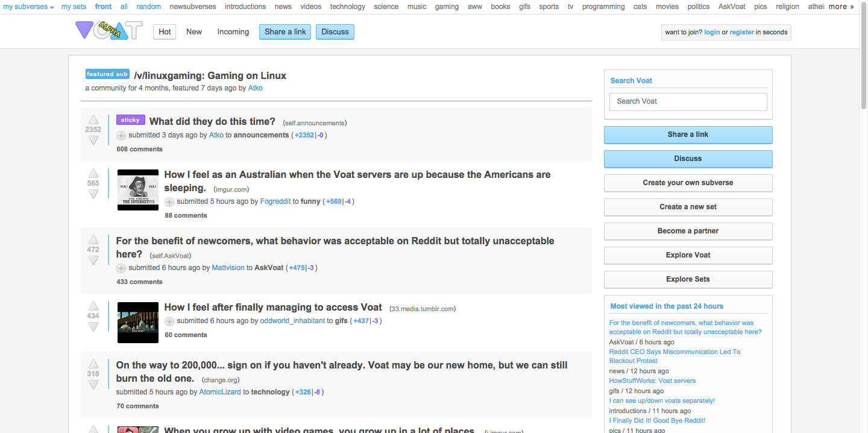Expand the Fogreddit funny post with plus icon
Image resolution: width=868 pixels, height=433 pixels.
click(169, 202)
